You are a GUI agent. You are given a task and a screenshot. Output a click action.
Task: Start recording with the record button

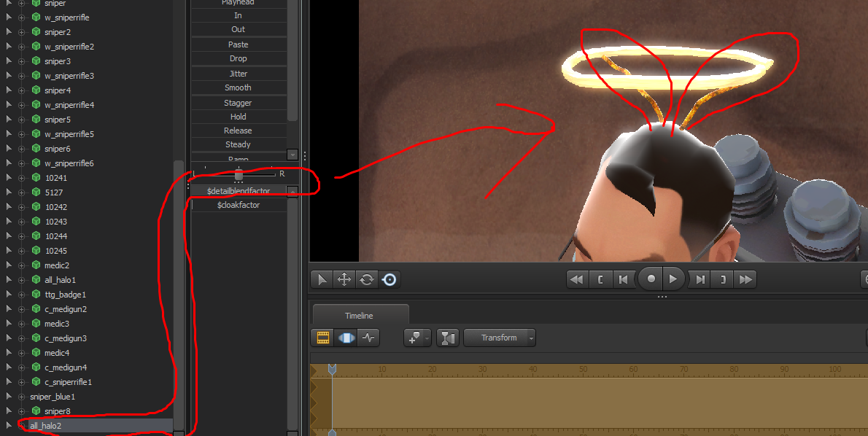click(651, 279)
